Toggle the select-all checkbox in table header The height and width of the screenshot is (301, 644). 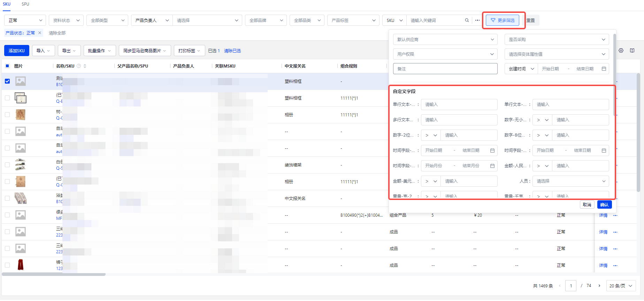click(x=7, y=66)
